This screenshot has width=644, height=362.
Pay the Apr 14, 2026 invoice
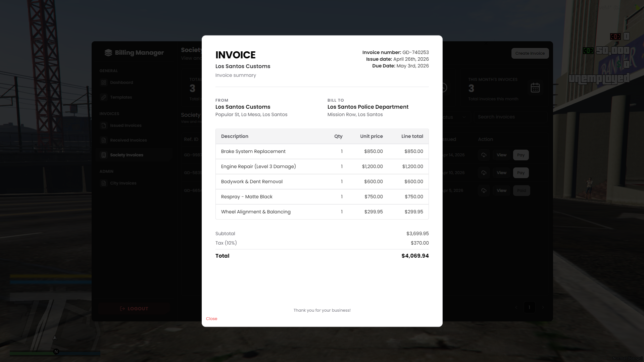[x=521, y=155]
